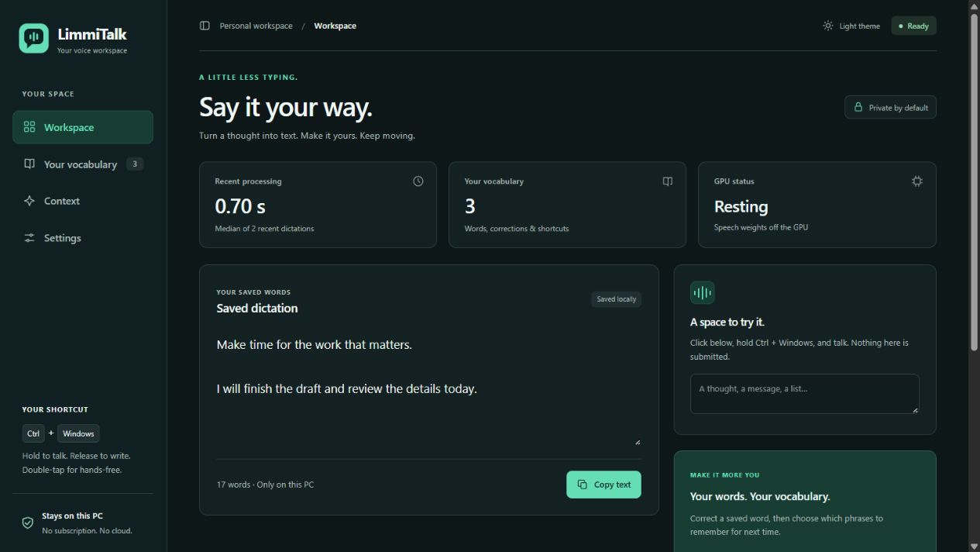Viewport: 980px width, 552px height.
Task: Click the copy icon in Copy text button
Action: (583, 485)
